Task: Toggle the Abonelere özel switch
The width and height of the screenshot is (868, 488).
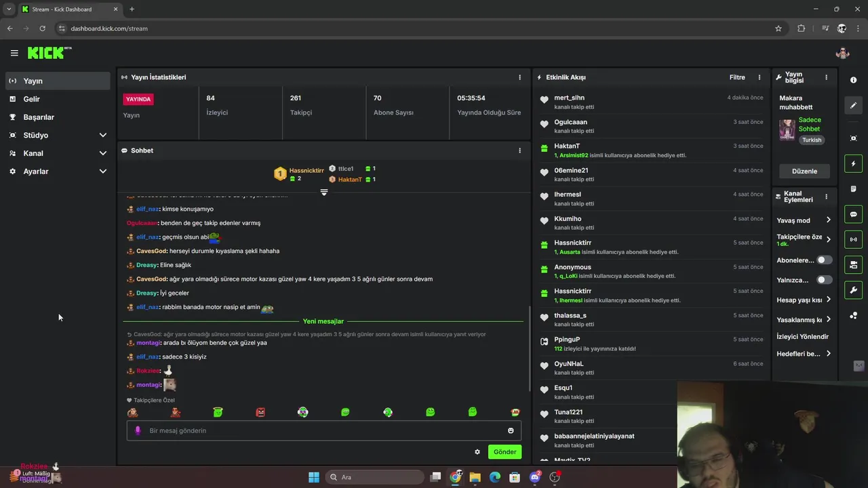Action: [x=824, y=260]
